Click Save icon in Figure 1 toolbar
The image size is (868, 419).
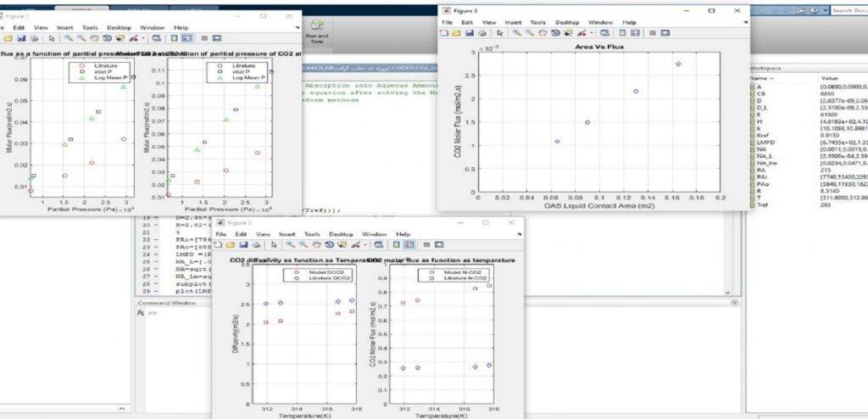pyautogui.click(x=21, y=38)
